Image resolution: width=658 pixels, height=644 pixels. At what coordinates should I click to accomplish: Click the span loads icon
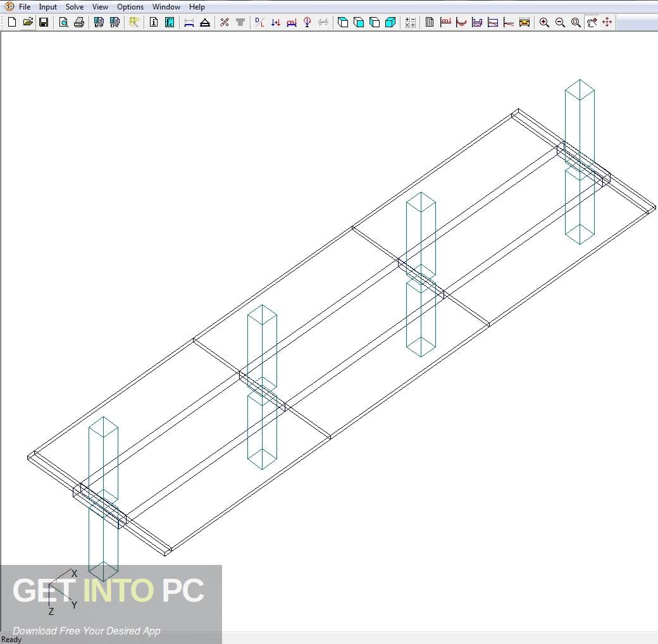pos(291,22)
